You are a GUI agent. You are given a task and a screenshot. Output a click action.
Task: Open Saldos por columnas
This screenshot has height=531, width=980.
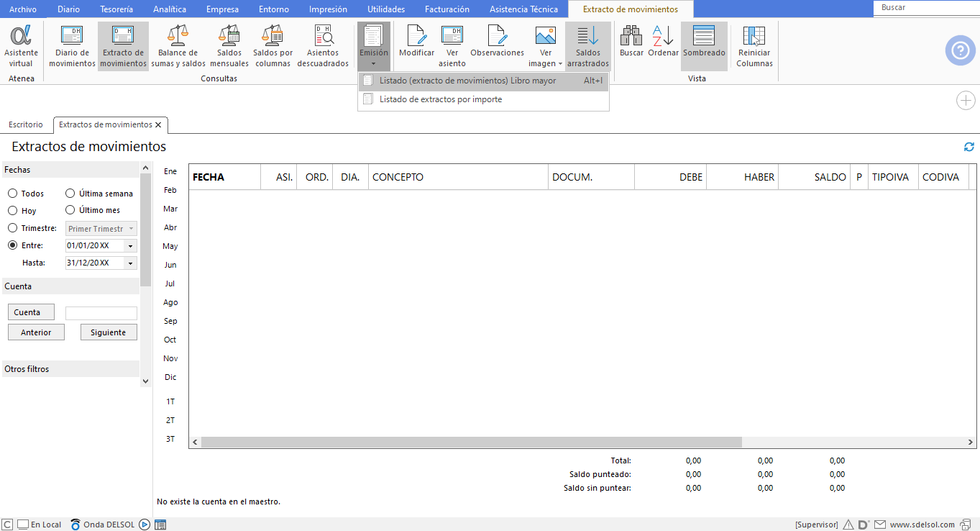[273, 47]
